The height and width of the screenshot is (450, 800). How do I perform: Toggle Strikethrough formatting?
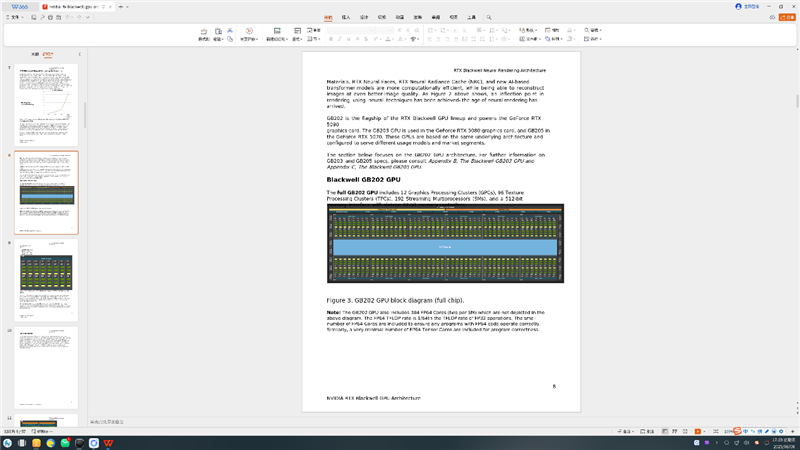[x=366, y=39]
